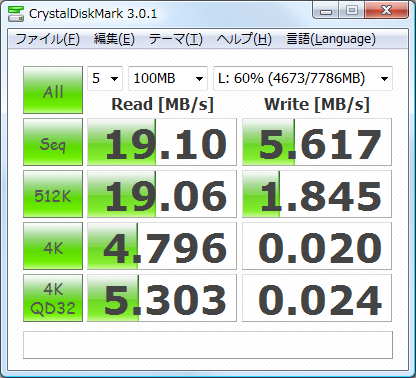Viewport: 416px width, 378px height.
Task: Start the 4K QD32 benchmark test
Action: coord(53,298)
